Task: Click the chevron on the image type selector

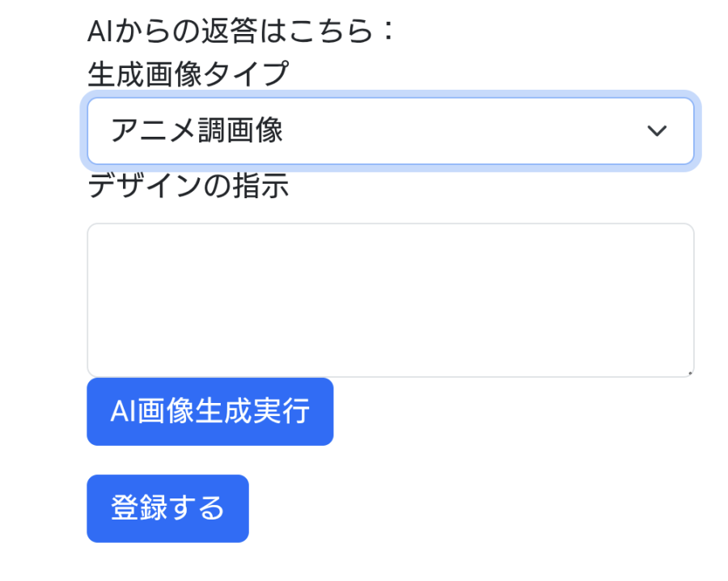Action: pos(657,131)
